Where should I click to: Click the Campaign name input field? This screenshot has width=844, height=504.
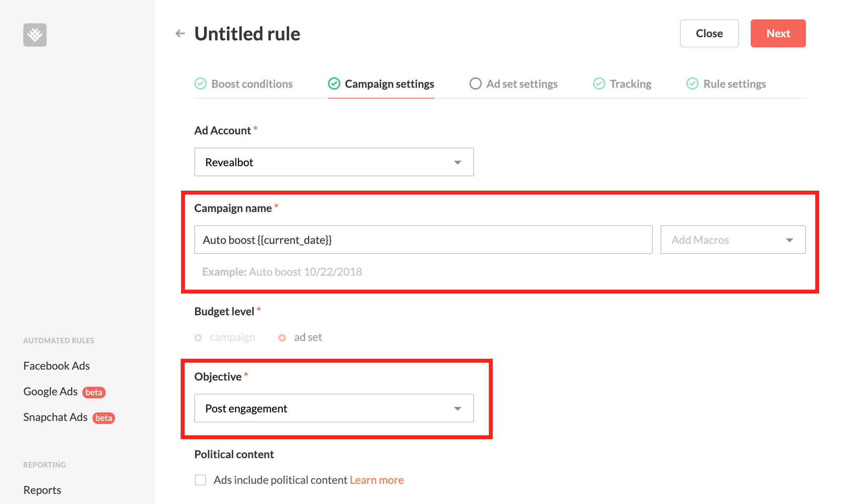pos(424,240)
